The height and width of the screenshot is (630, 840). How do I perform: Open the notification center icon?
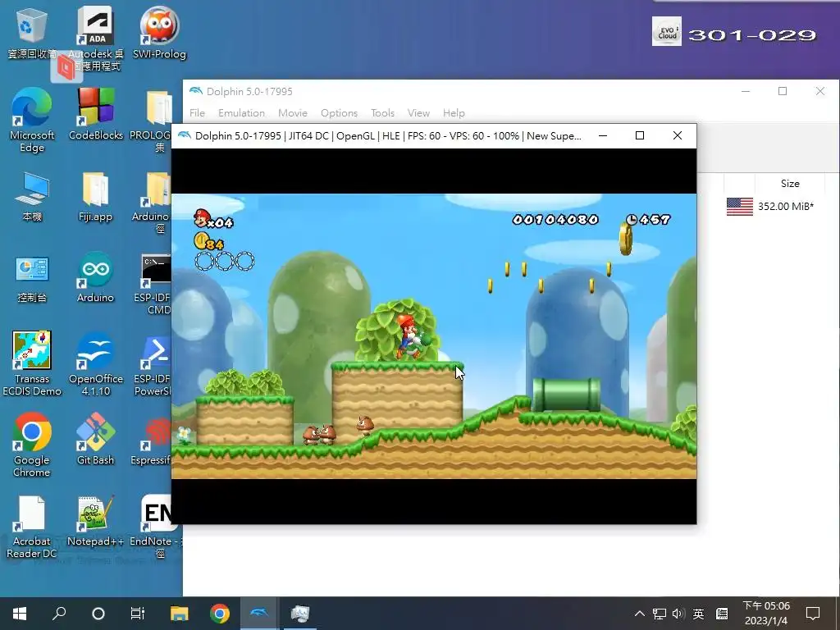pyautogui.click(x=813, y=614)
